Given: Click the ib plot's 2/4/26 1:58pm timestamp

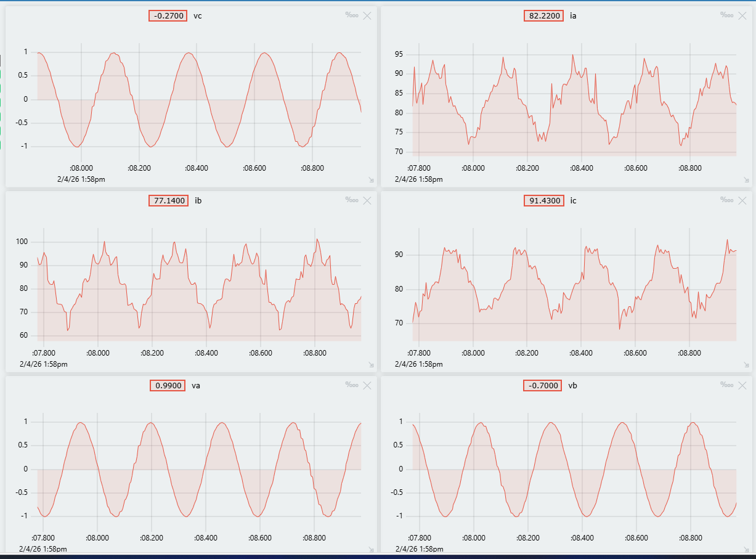Looking at the screenshot, I should (43, 364).
